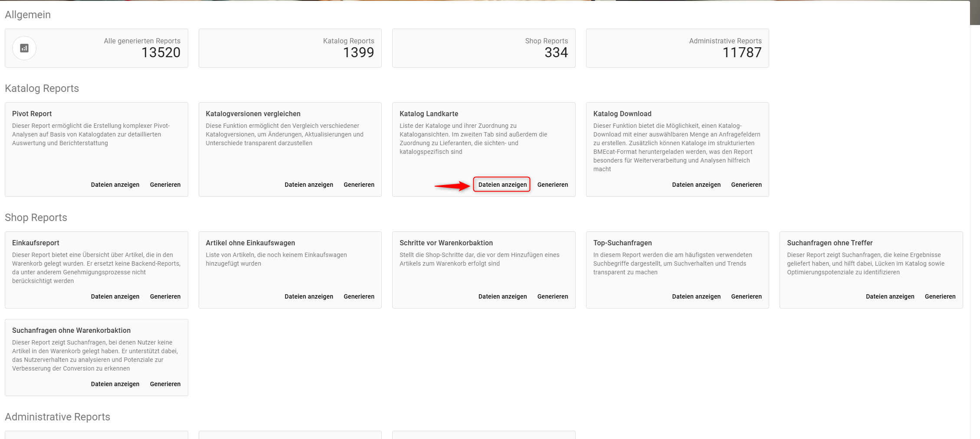Generate the Einkaufsreport
The height and width of the screenshot is (439, 980).
coord(165,296)
